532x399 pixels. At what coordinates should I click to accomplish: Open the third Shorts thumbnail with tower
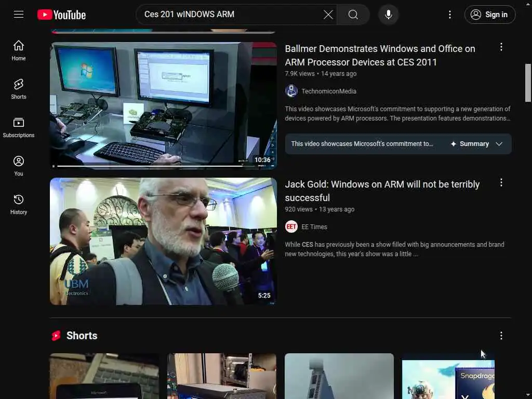click(339, 376)
